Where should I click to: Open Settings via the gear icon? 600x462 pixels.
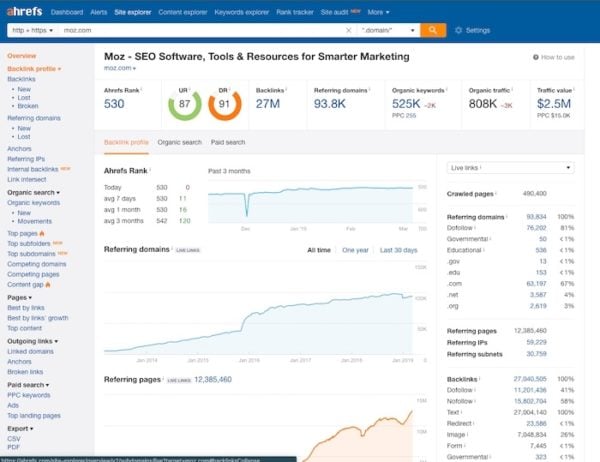click(459, 30)
